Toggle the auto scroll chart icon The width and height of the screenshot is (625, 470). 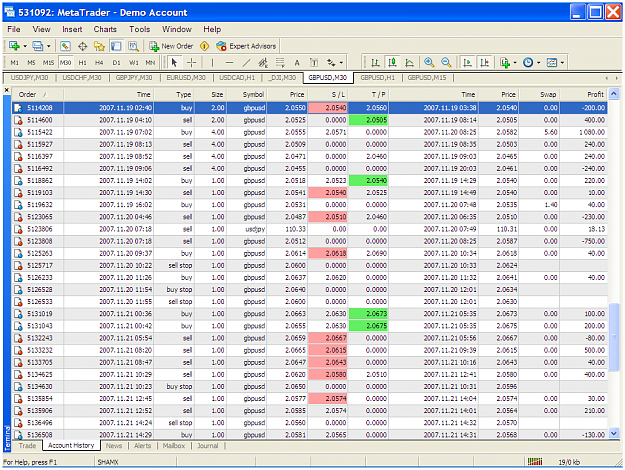coord(467,63)
